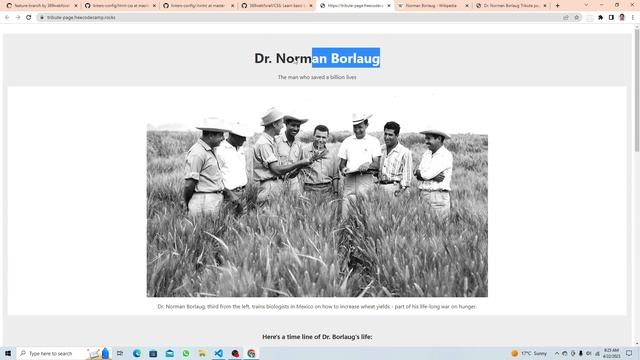The width and height of the screenshot is (640, 360).
Task: Click the image caption about training biologists
Action: point(317,307)
